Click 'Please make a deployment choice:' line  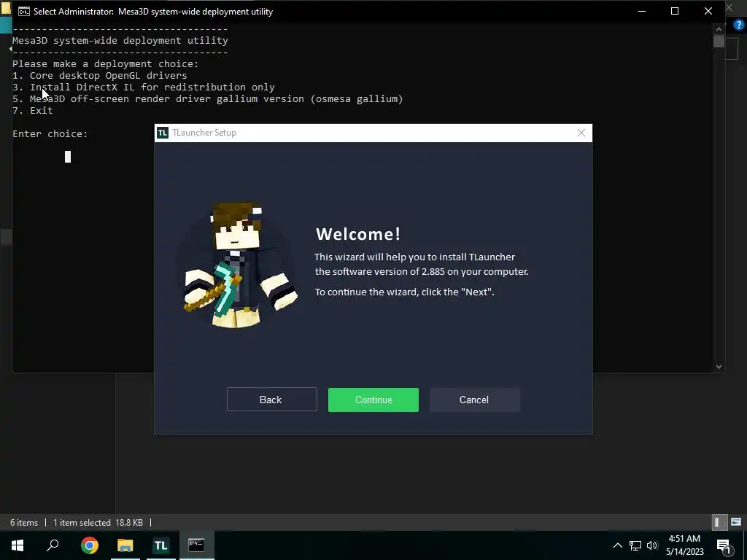(x=105, y=64)
